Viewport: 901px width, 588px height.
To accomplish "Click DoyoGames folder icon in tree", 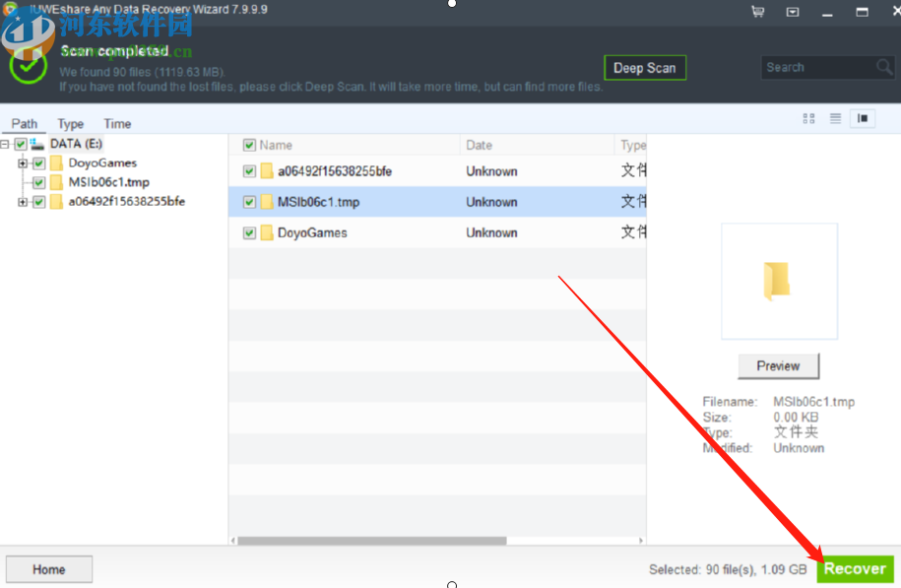I will click(56, 163).
